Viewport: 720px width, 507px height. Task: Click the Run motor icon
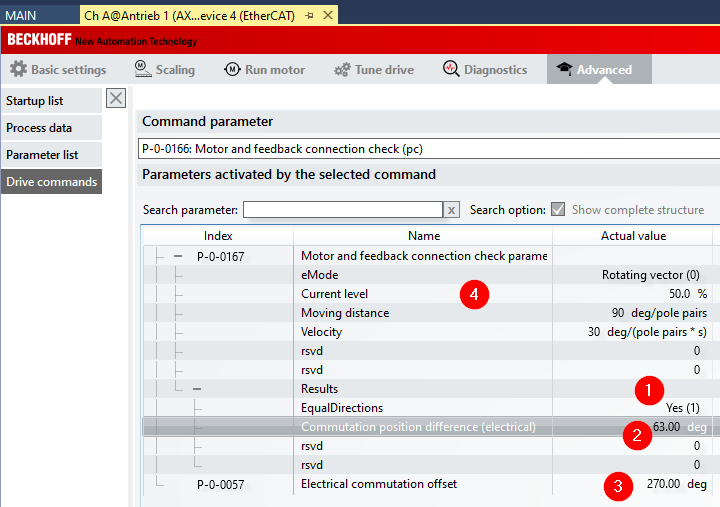232,70
